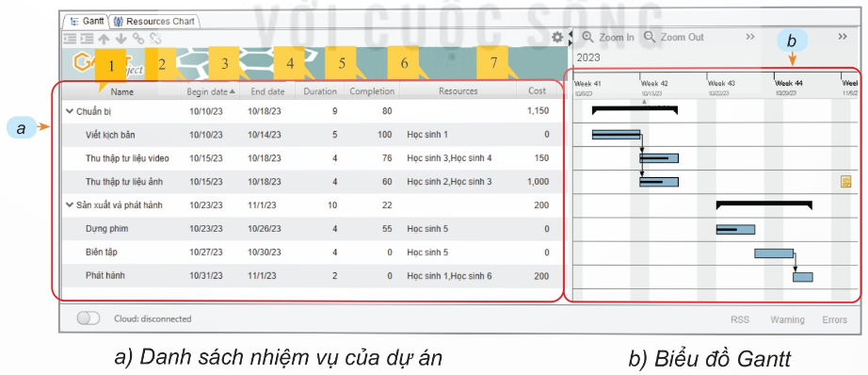Open the yellow note icon in chart

tap(845, 182)
